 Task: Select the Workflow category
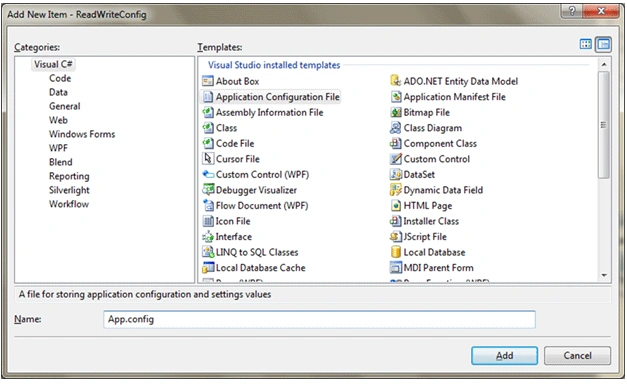click(69, 204)
